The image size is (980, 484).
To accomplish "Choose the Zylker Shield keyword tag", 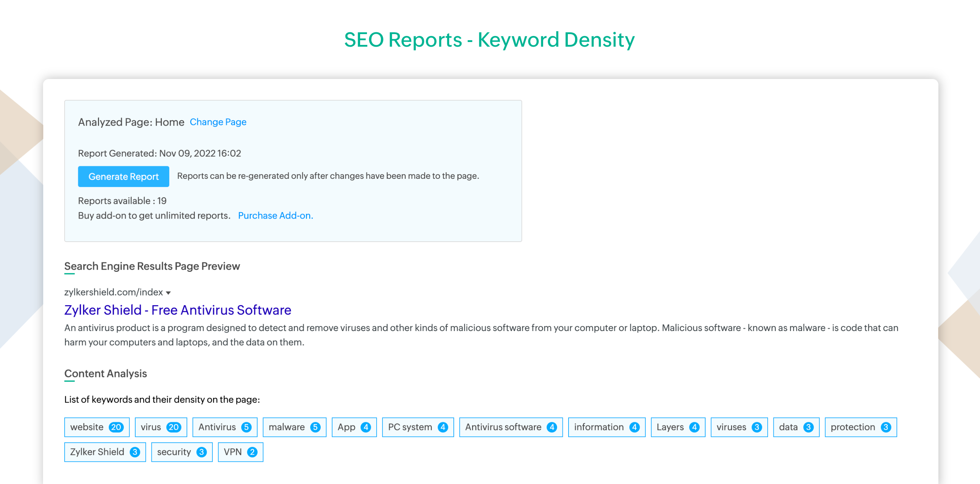I will click(105, 452).
